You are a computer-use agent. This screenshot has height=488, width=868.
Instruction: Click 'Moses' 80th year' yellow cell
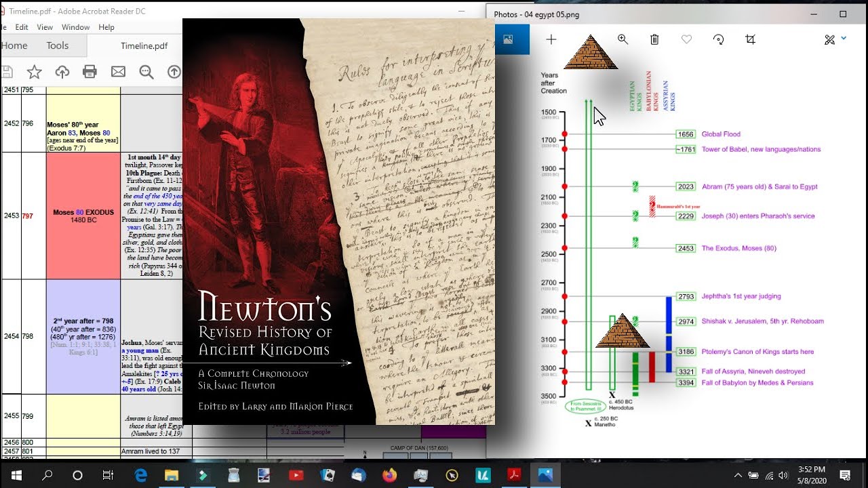tap(83, 123)
